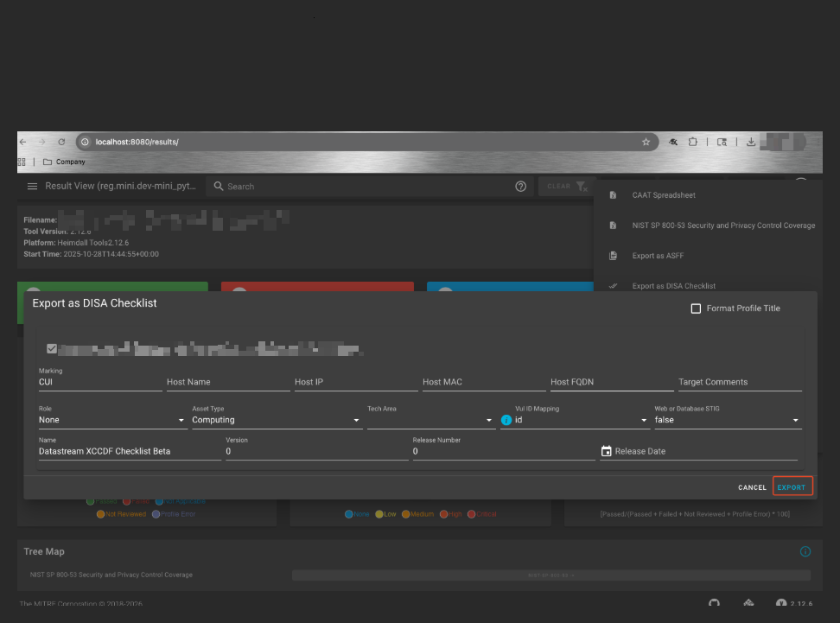Click the MITRE SAF icon in the footer

[x=748, y=602]
